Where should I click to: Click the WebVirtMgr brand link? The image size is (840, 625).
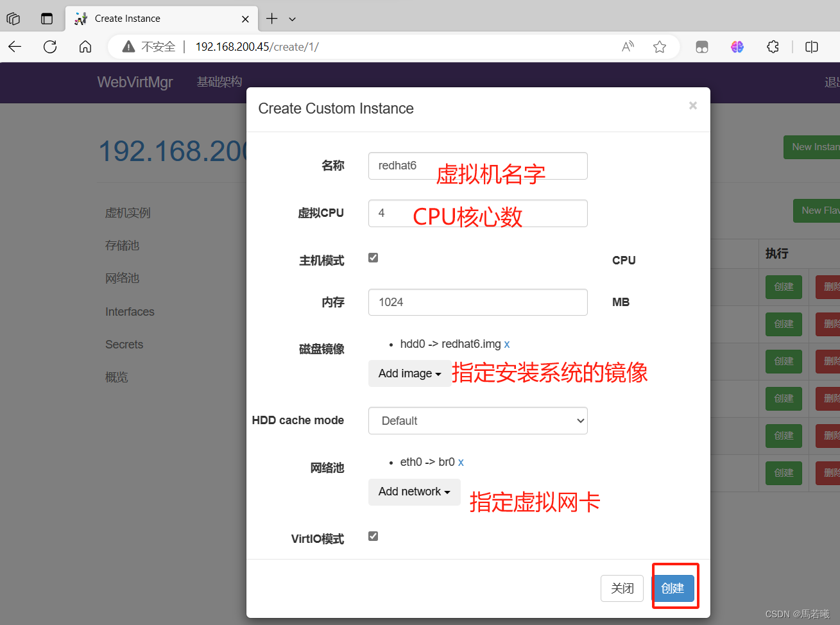pos(135,82)
